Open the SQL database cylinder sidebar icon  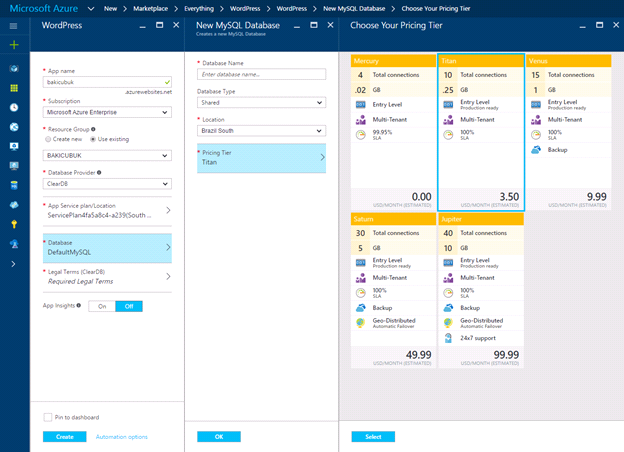pos(14,185)
